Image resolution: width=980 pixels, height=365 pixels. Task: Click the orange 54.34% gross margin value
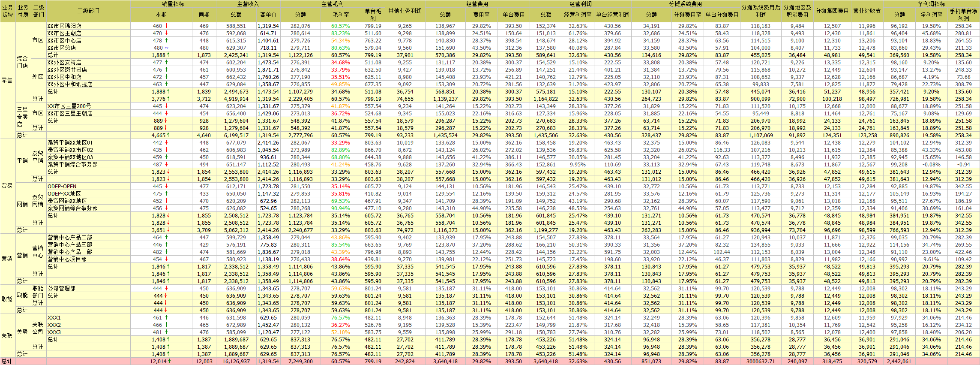pos(340,41)
